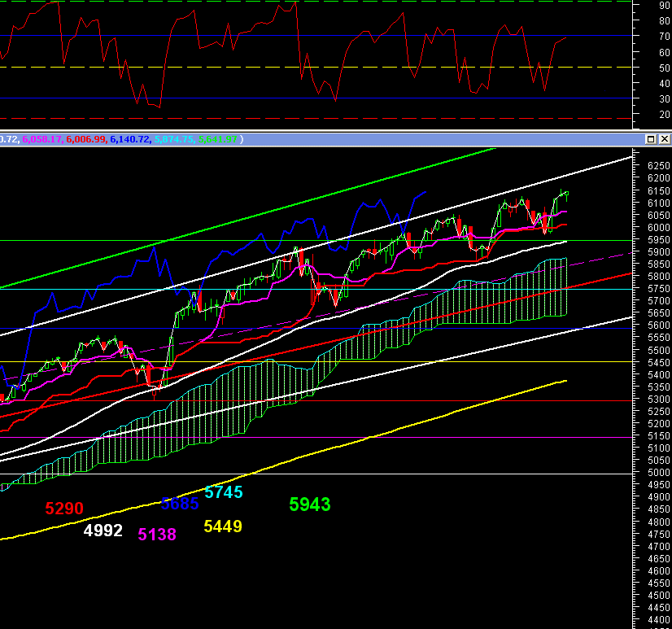Click the 6250 price axis label
The width and height of the screenshot is (672, 629).
[659, 166]
